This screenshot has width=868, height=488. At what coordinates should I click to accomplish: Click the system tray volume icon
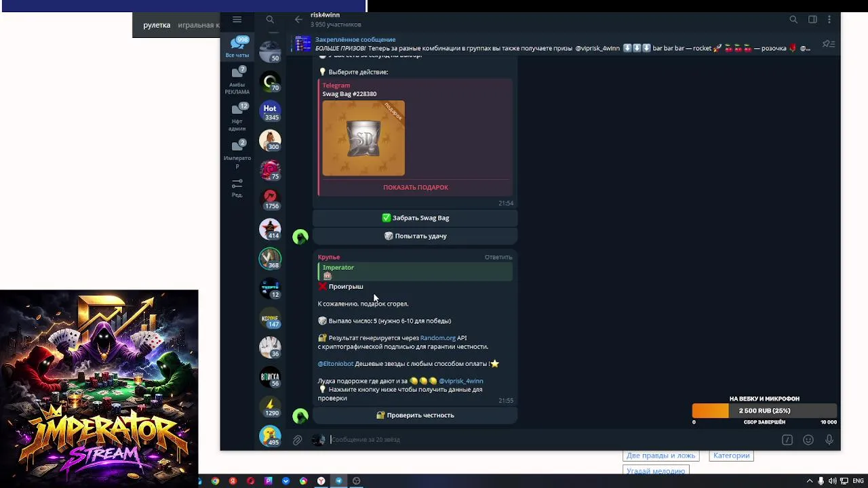tap(832, 481)
